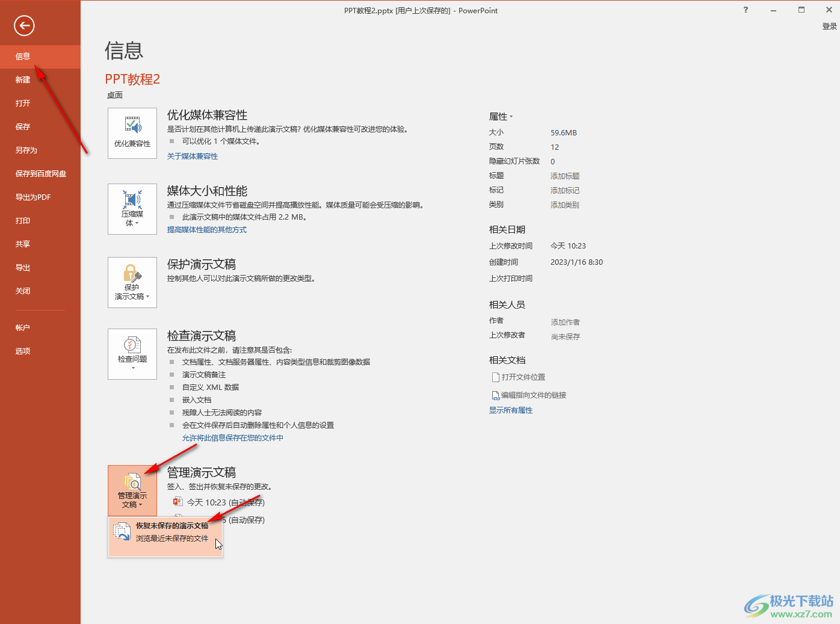Open the Protect Presentation (保护演示文稿) dropdown

coord(132,282)
